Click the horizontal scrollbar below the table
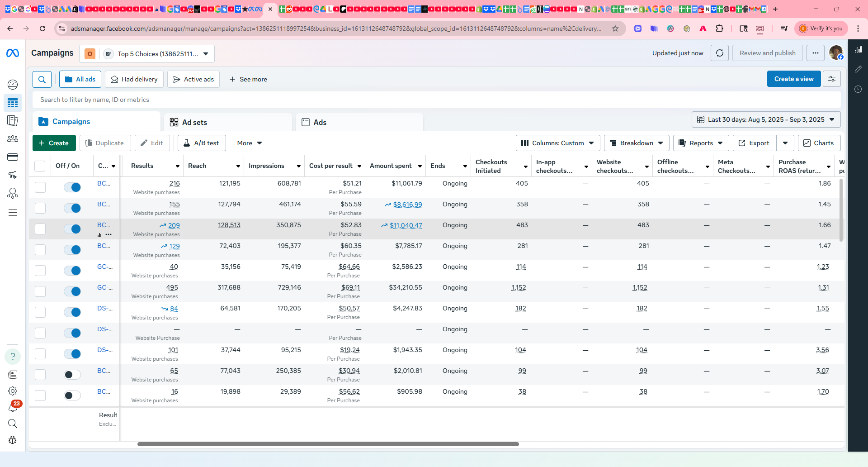 [x=328, y=444]
